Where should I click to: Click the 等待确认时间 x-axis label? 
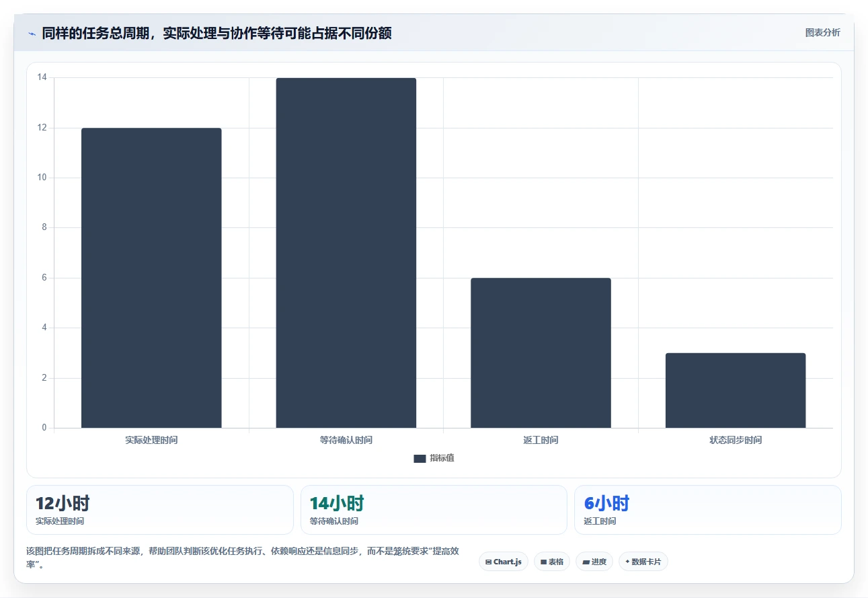click(x=346, y=440)
